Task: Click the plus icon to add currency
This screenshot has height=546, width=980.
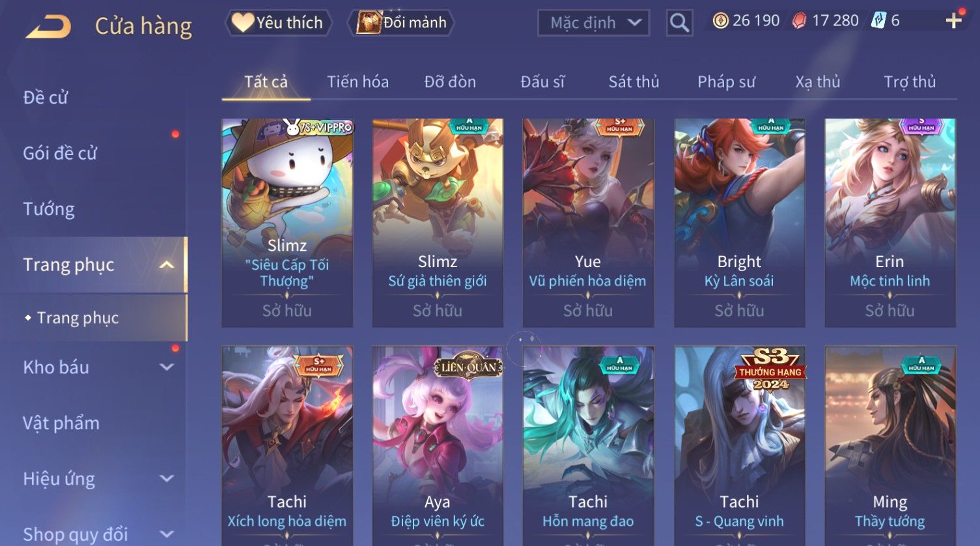Action: (x=953, y=22)
